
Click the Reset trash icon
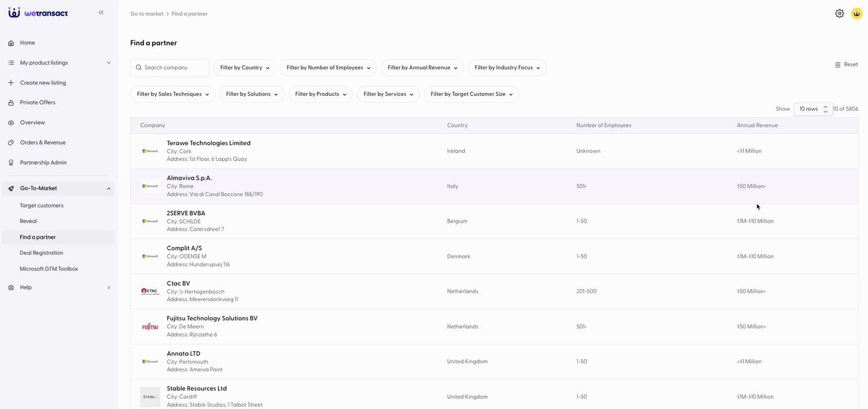pyautogui.click(x=838, y=65)
